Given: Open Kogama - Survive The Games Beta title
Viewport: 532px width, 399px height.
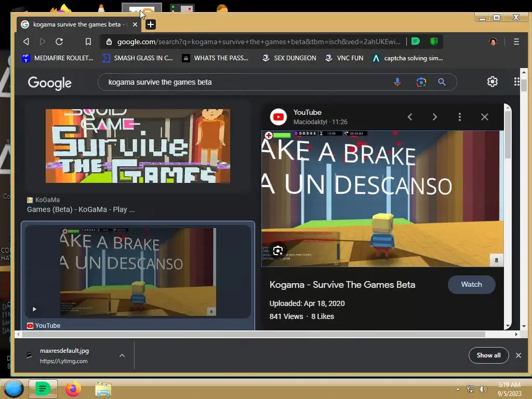Looking at the screenshot, I should pyautogui.click(x=342, y=285).
